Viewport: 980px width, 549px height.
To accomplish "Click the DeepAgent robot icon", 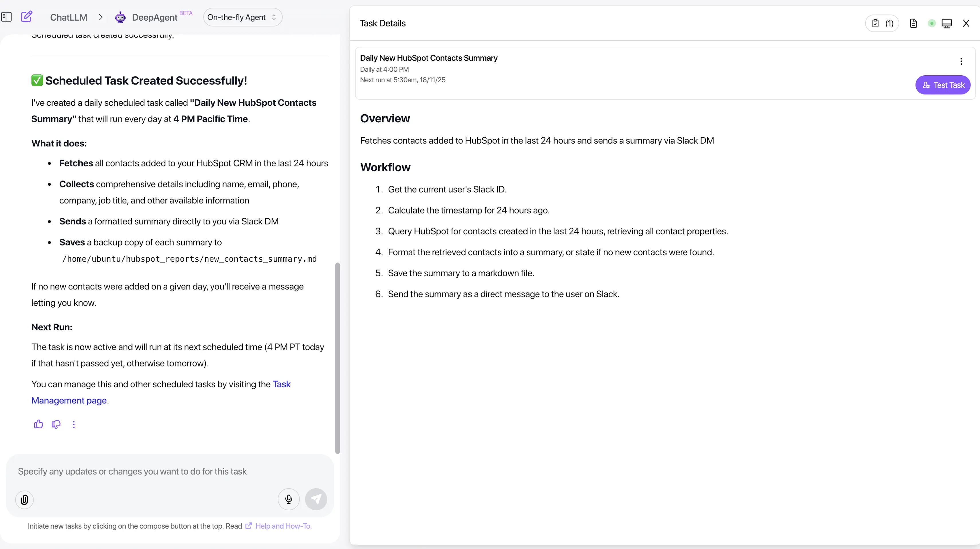I will [x=120, y=17].
